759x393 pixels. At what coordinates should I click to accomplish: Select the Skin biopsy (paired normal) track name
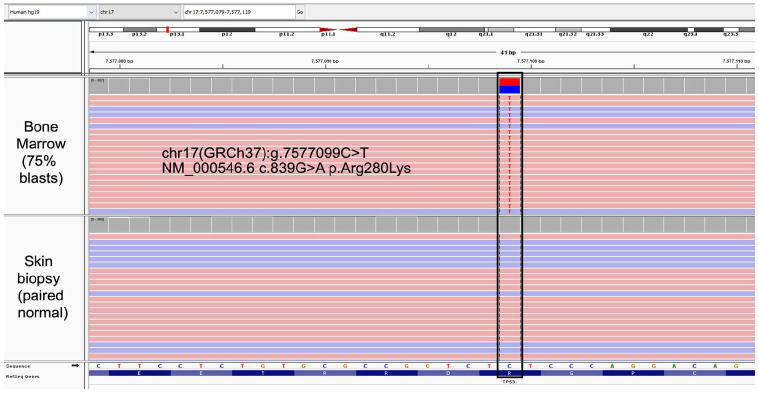tap(43, 287)
